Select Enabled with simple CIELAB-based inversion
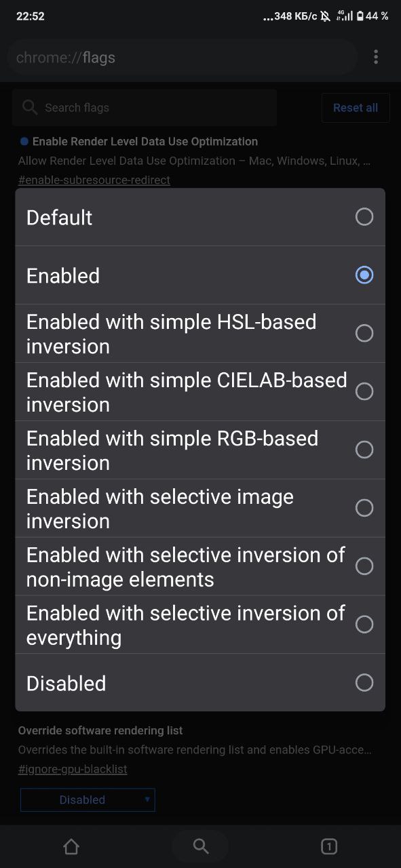401x868 pixels. click(x=200, y=392)
